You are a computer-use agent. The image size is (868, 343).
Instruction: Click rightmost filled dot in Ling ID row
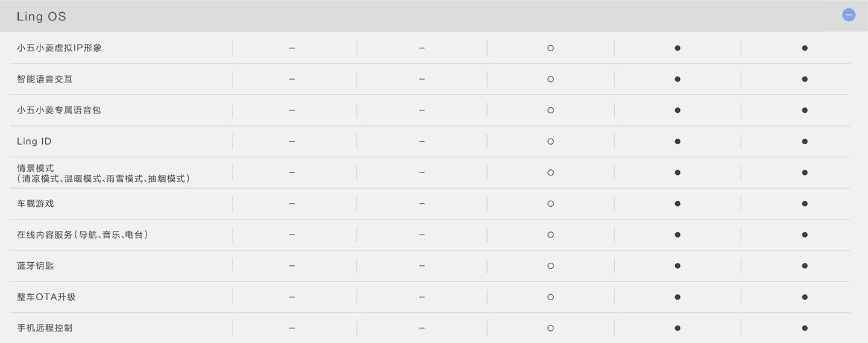pos(805,142)
